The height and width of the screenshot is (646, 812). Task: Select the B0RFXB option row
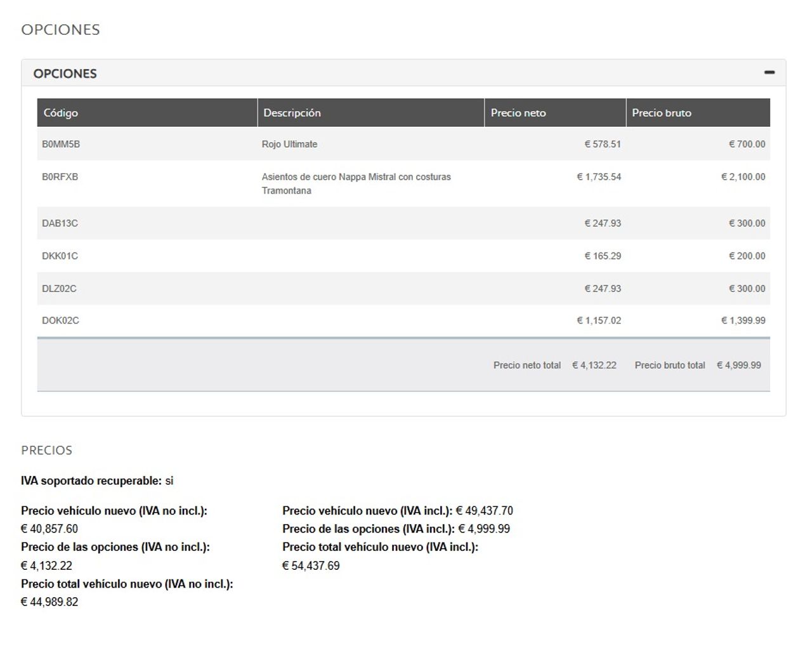pyautogui.click(x=403, y=183)
